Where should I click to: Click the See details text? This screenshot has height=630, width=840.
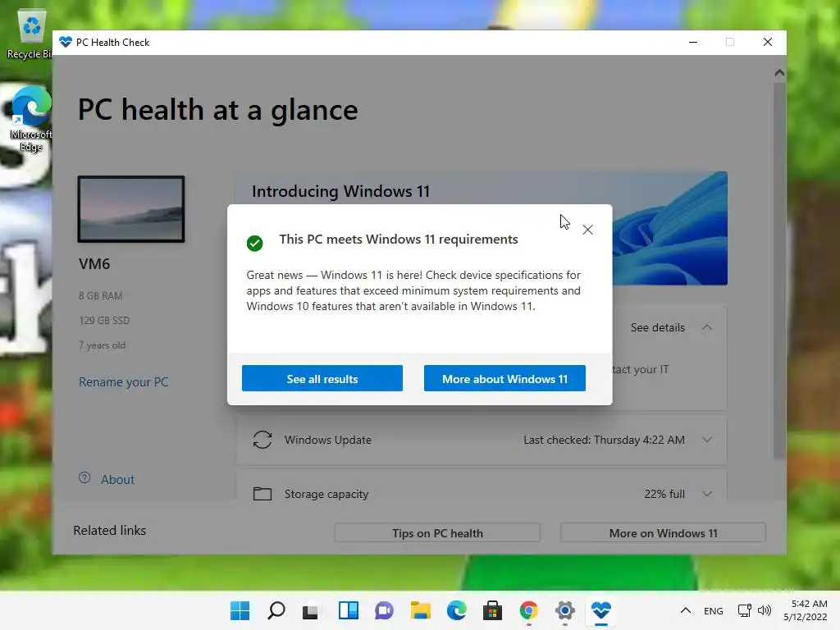tap(657, 327)
